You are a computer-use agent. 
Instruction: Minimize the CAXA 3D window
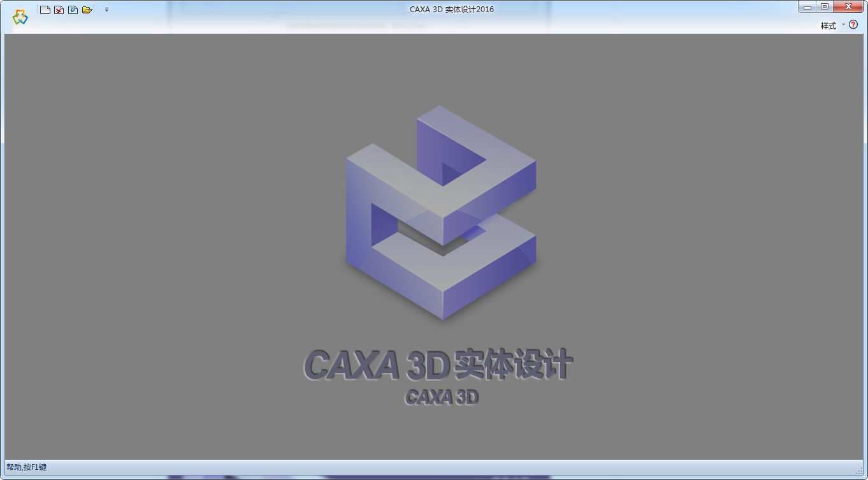(807, 6)
